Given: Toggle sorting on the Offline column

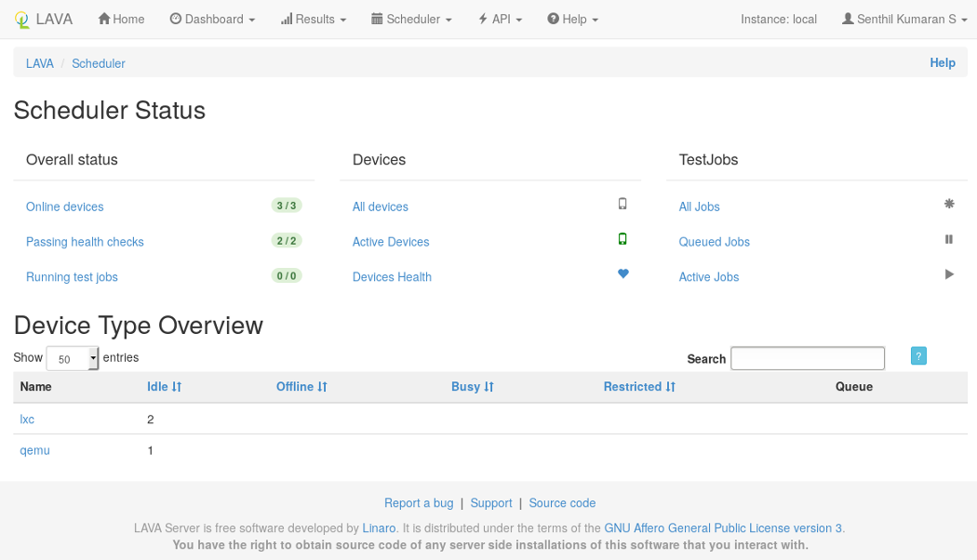Looking at the screenshot, I should pos(301,386).
